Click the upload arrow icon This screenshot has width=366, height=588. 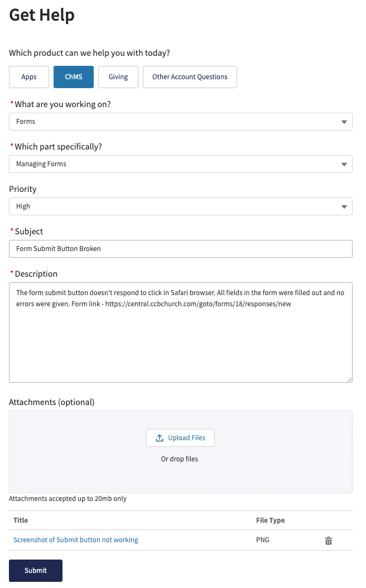tap(159, 438)
